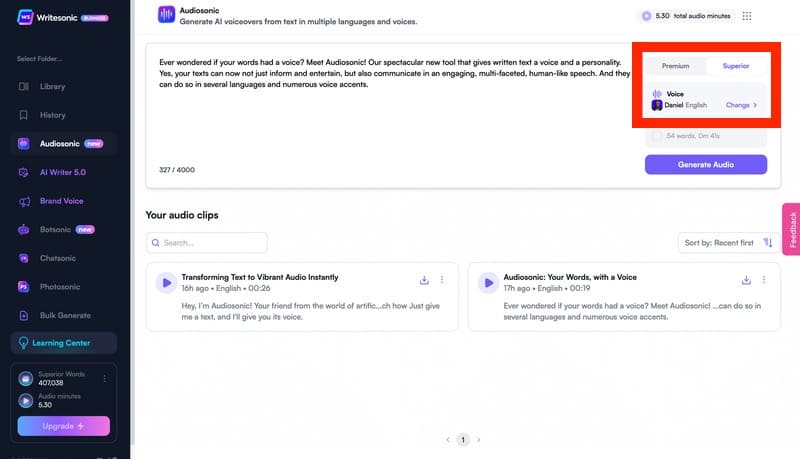Click Transforming Text to Vibrant Audio title
Viewport: 800px width, 459px height.
point(260,277)
